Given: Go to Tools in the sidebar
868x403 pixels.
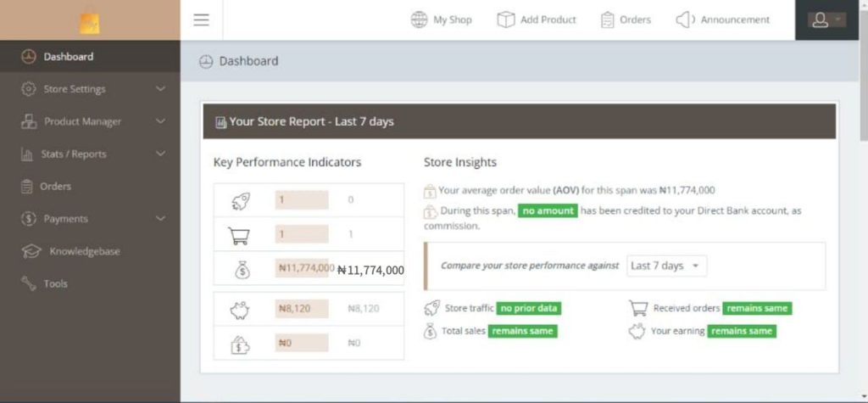Looking at the screenshot, I should (x=55, y=283).
